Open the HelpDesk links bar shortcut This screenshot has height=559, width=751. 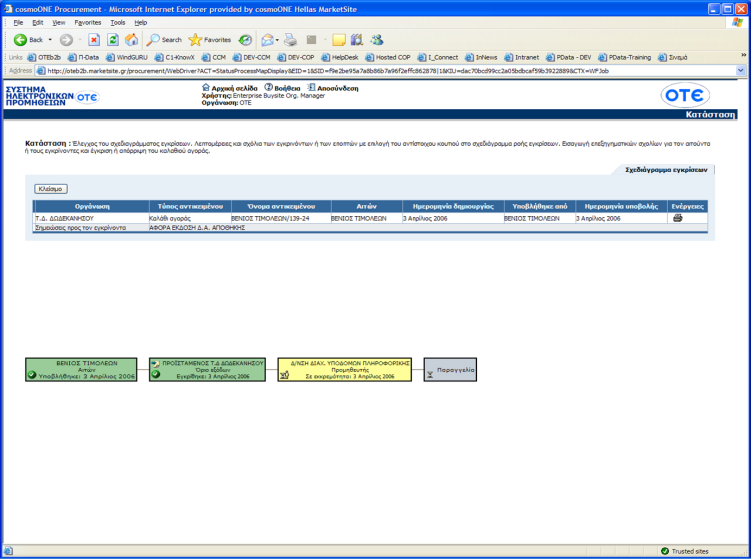[x=340, y=57]
